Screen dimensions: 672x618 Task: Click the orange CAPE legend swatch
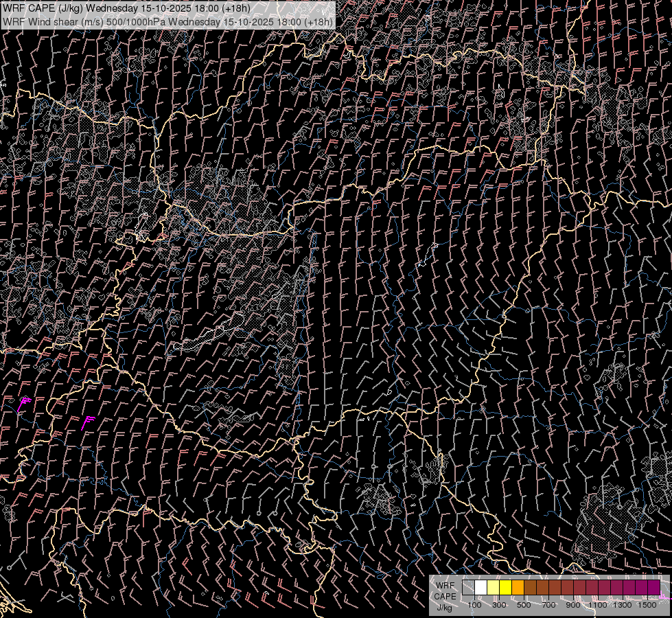518,588
